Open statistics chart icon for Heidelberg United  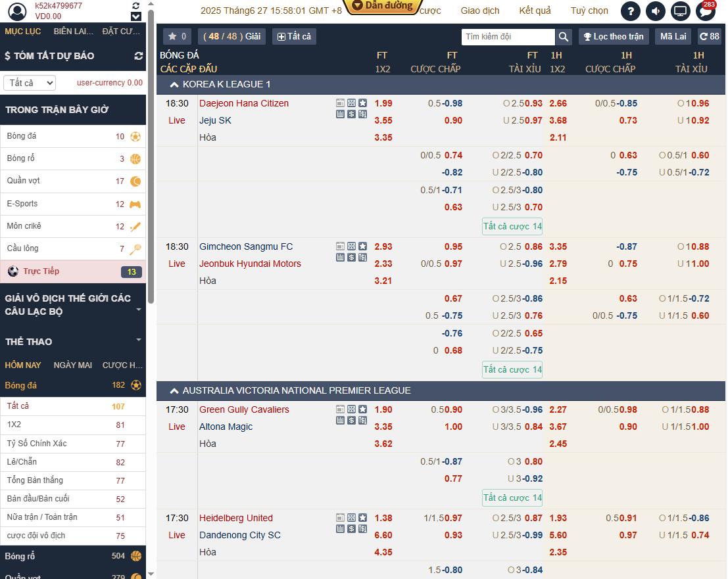(340, 528)
